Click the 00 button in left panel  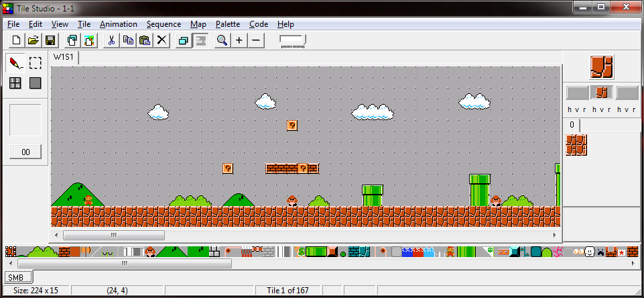pos(25,152)
